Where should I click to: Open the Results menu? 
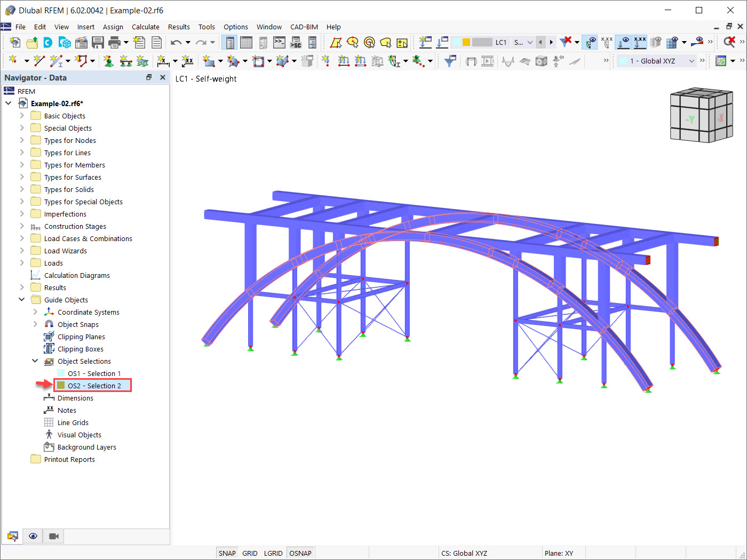coord(179,27)
